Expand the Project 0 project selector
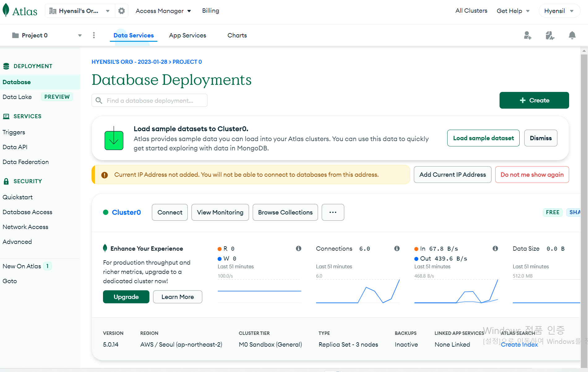This screenshot has width=588, height=372. [46, 35]
